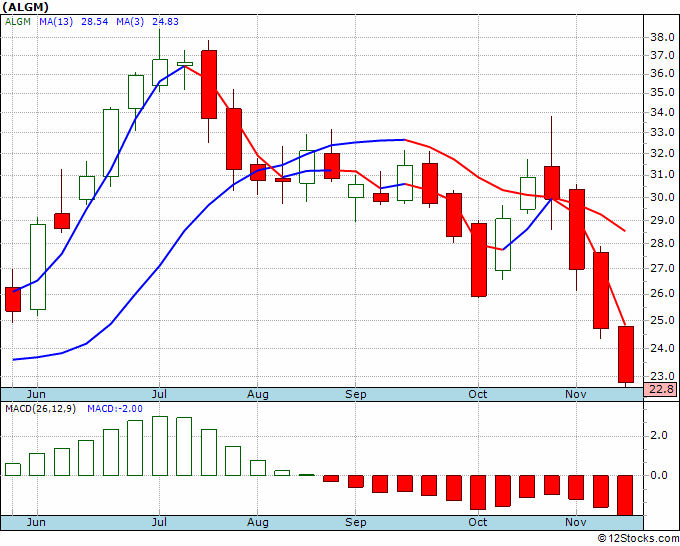The width and height of the screenshot is (680, 546).
Task: Click the last red MACD histogram bar
Action: 625,495
